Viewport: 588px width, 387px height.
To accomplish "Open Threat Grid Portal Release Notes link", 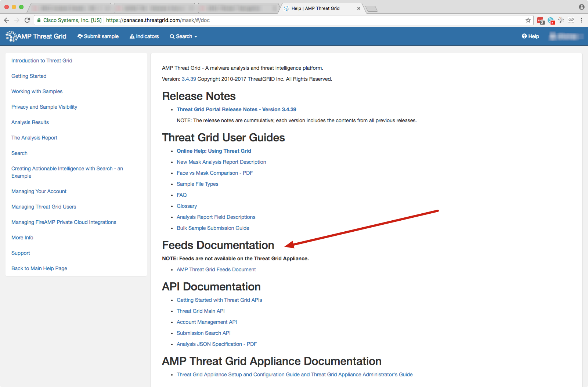I will click(x=236, y=109).
